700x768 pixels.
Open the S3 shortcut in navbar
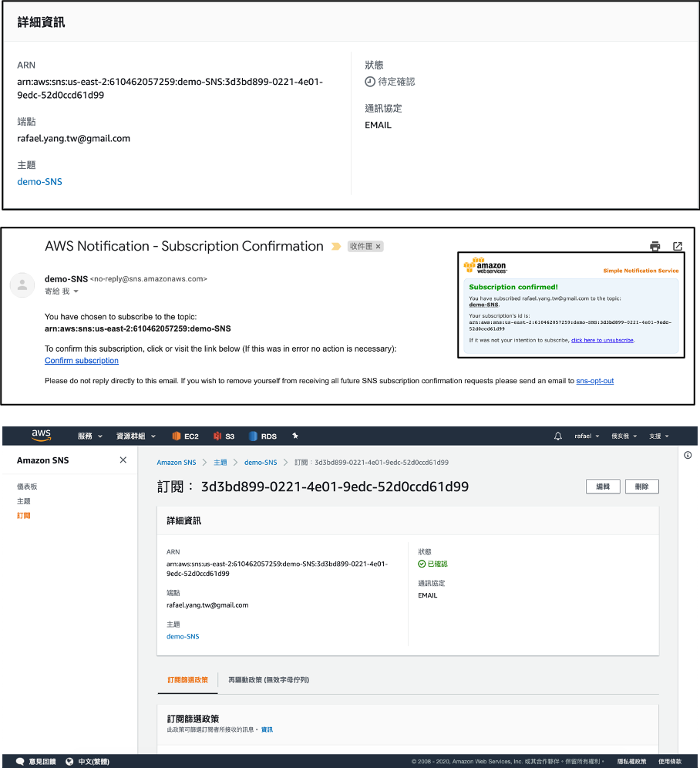coord(224,436)
